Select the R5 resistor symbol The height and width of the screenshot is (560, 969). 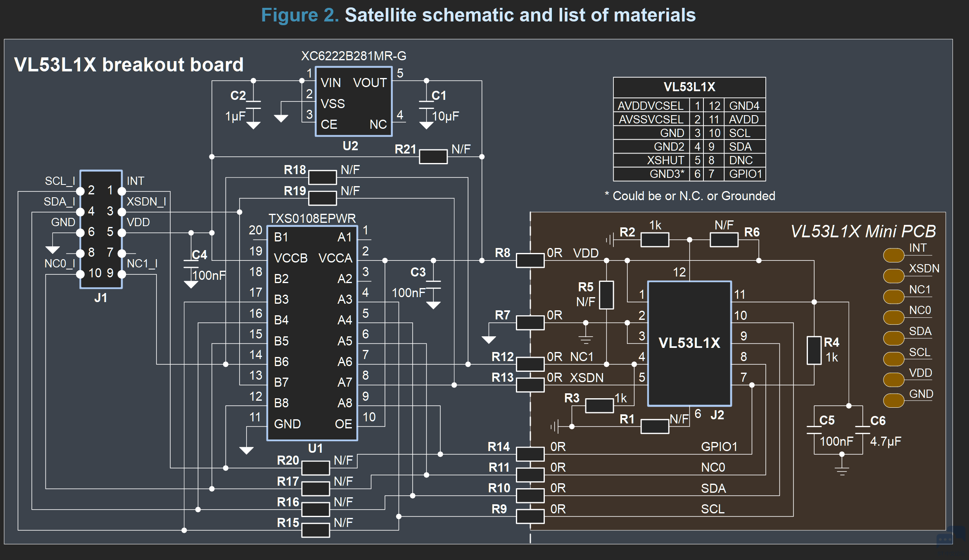(x=606, y=295)
